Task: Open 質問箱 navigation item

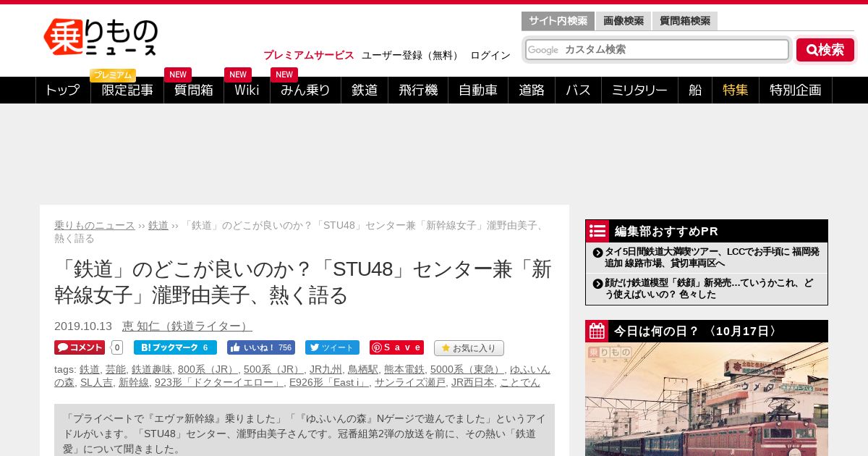Action: [x=194, y=90]
